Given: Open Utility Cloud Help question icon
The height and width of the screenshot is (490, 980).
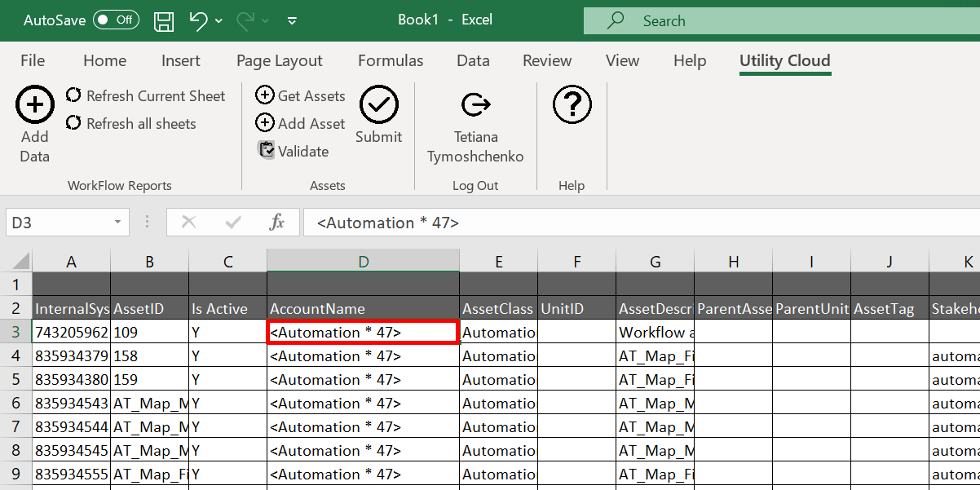Looking at the screenshot, I should point(572,104).
